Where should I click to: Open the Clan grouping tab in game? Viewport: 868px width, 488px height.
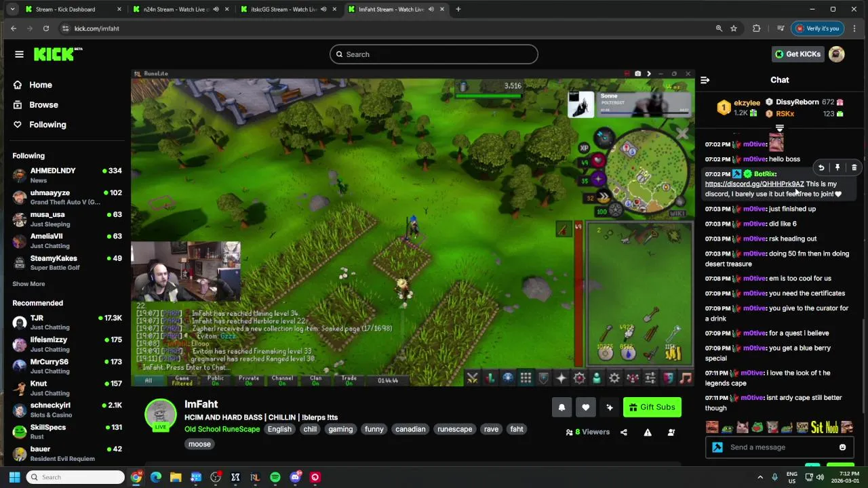click(632, 378)
